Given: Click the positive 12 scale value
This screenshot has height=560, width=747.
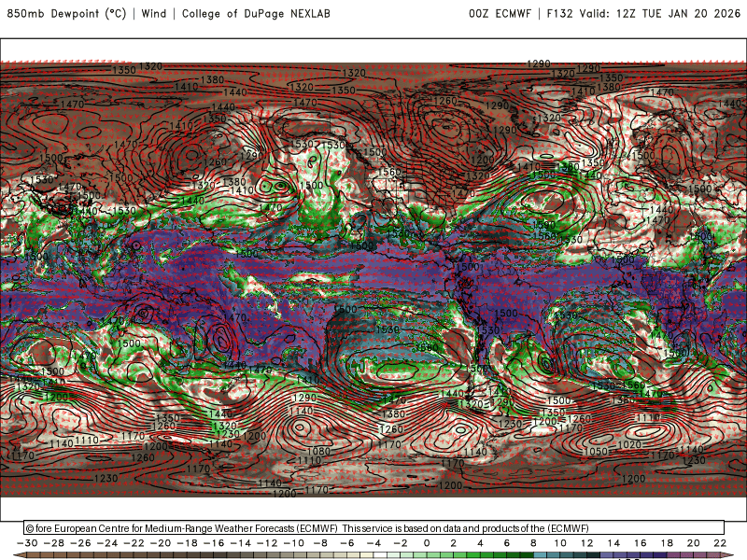Looking at the screenshot, I should pos(587,543).
